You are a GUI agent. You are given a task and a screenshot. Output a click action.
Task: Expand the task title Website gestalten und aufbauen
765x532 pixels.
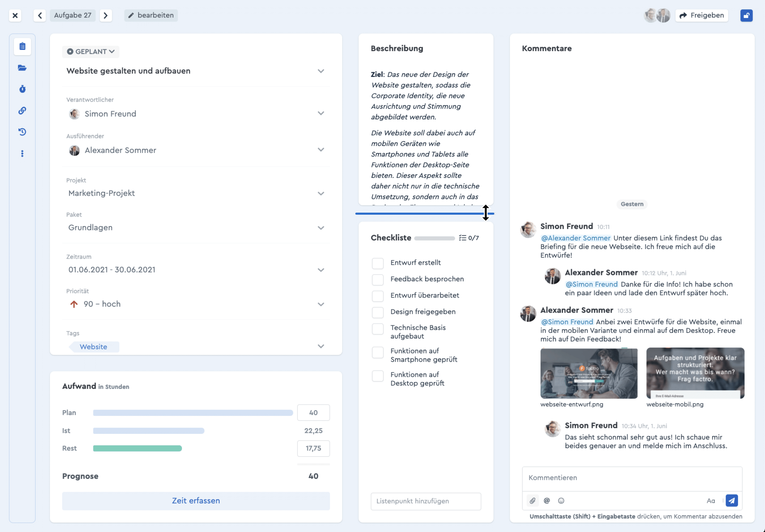click(x=321, y=71)
